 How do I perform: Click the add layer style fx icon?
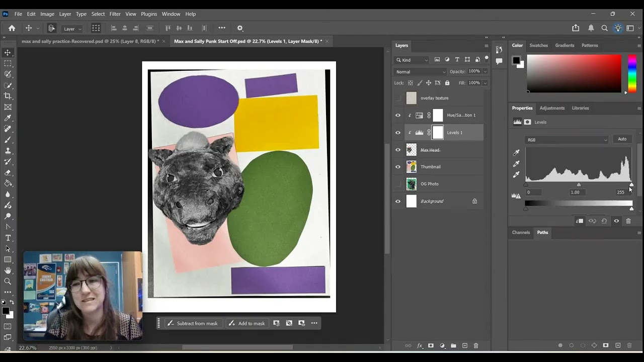pos(420,346)
